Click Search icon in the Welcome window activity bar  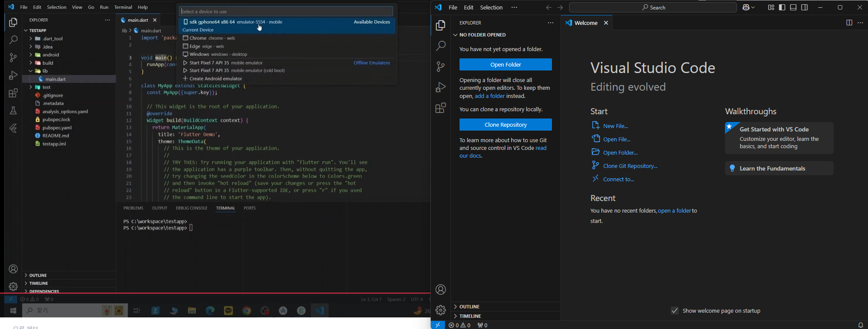tap(441, 46)
